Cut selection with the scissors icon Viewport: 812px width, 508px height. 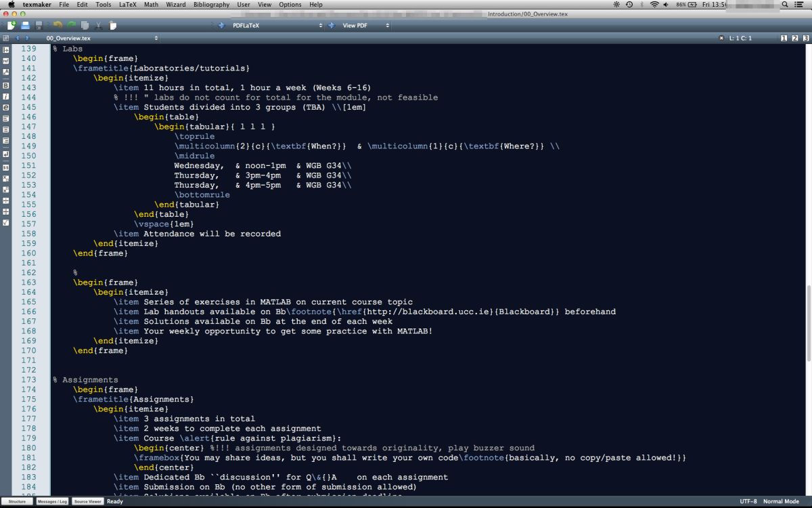pos(99,25)
